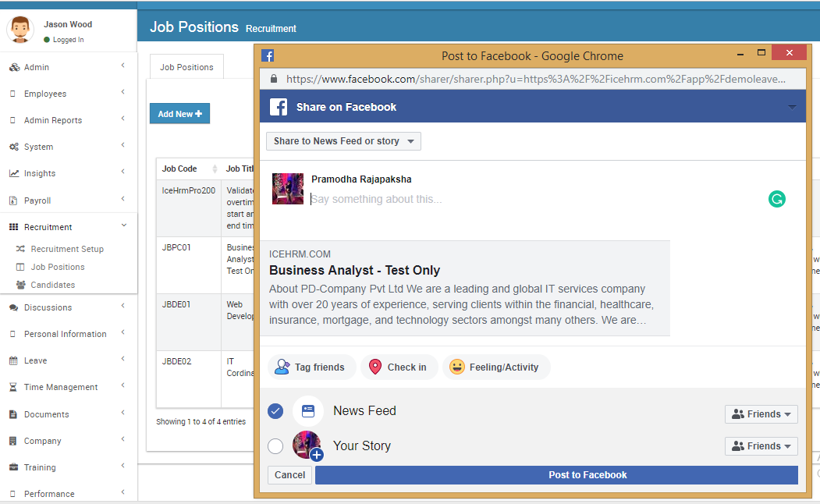Click the JBPC01 job code cell

pyautogui.click(x=189, y=265)
